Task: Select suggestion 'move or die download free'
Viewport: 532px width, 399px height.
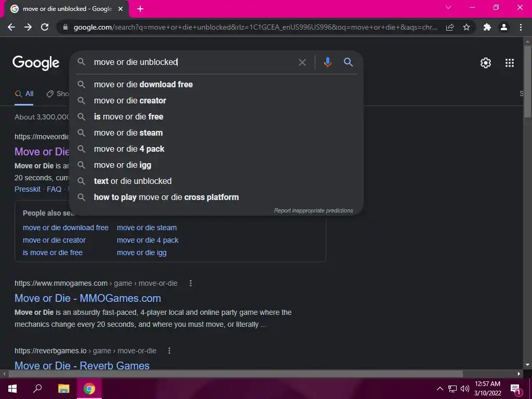Action: [x=216, y=85]
